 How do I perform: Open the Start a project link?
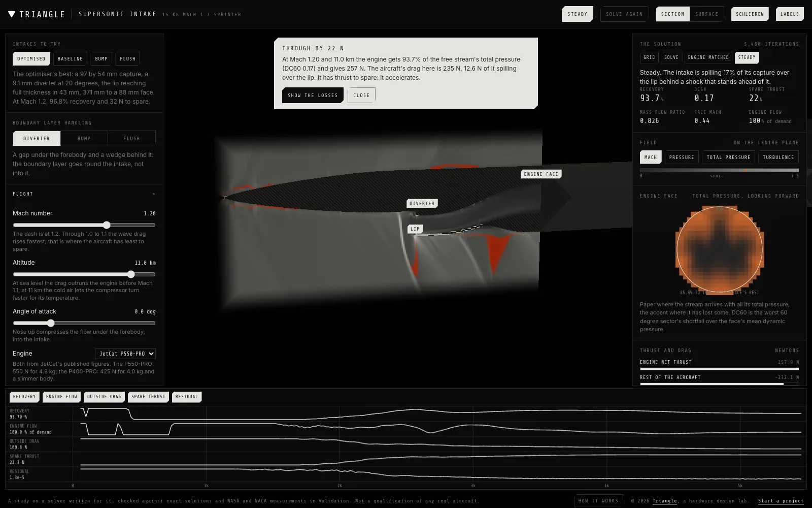coord(781,501)
